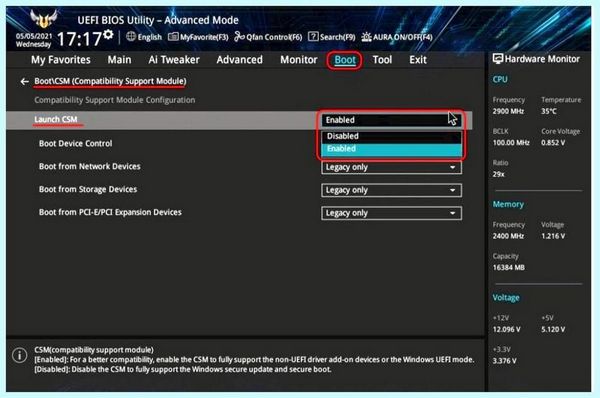Open Qfan Control(F6)
Image resolution: width=600 pixels, height=398 pixels.
pyautogui.click(x=268, y=37)
